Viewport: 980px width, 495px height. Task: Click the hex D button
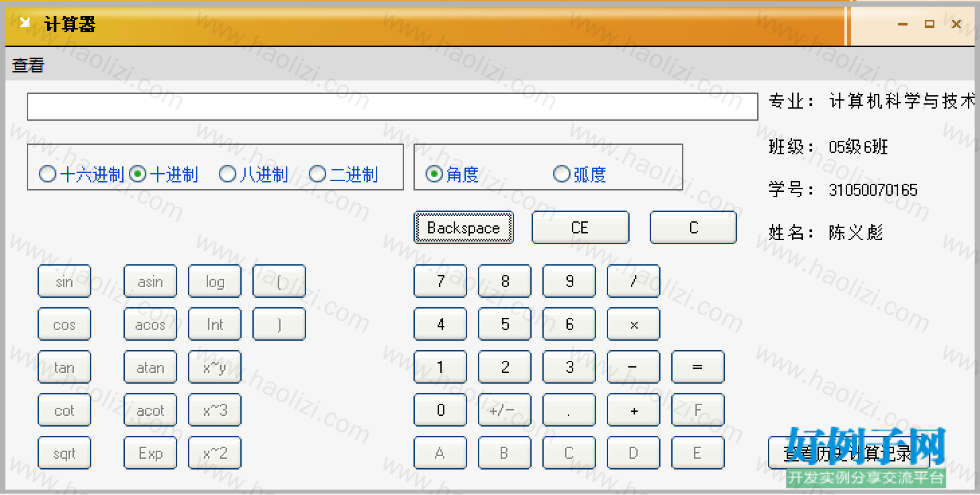click(634, 453)
